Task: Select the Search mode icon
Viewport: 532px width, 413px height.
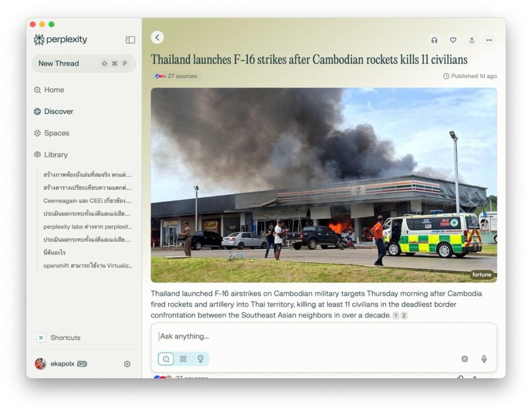Action: click(166, 359)
